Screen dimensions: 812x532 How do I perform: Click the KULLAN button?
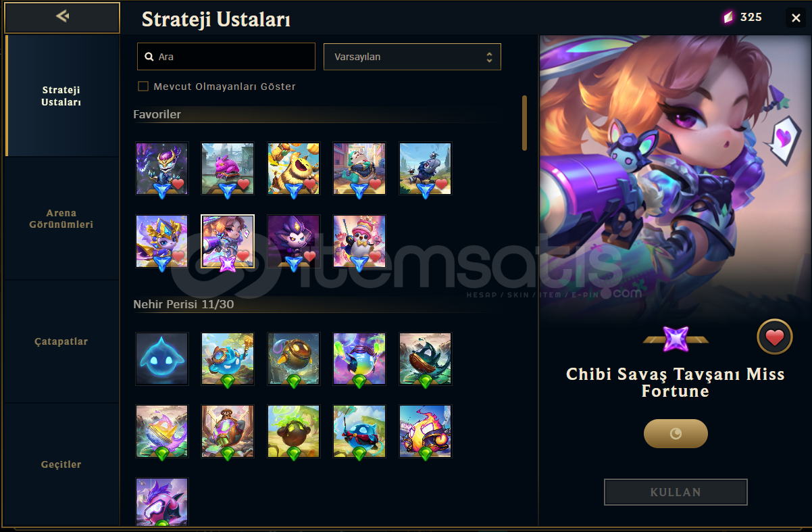click(x=676, y=492)
